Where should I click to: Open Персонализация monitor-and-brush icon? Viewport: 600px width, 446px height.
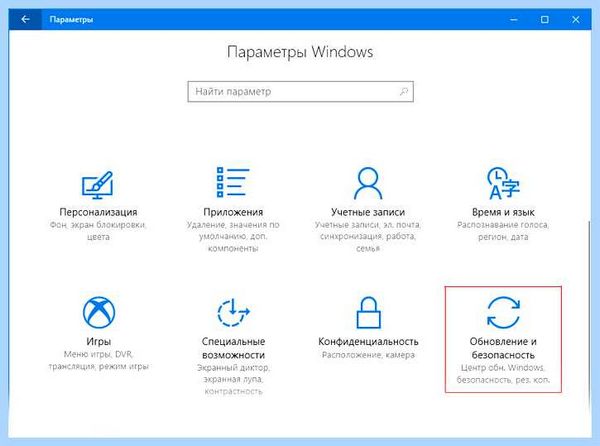pos(98,185)
